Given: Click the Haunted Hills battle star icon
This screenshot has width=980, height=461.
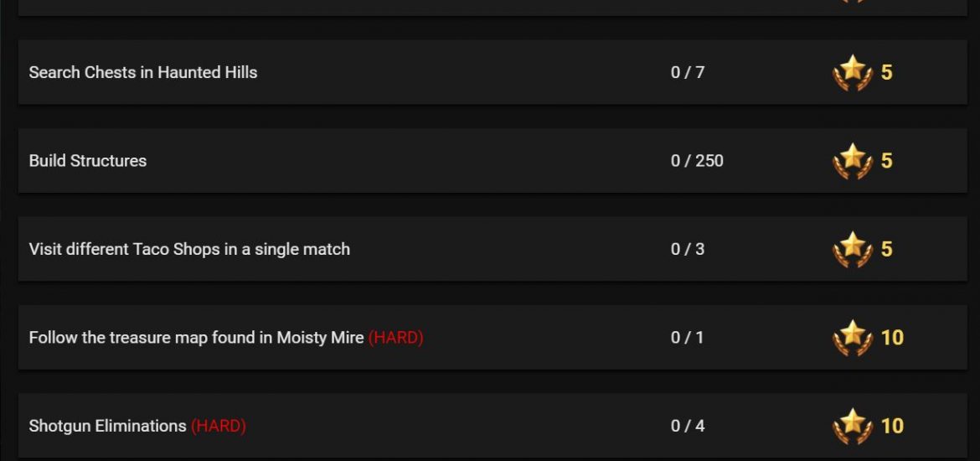Looking at the screenshot, I should tap(853, 73).
